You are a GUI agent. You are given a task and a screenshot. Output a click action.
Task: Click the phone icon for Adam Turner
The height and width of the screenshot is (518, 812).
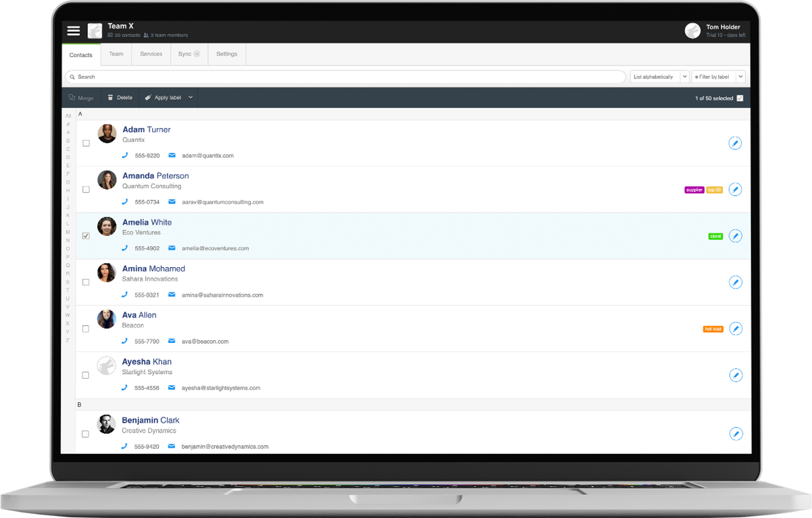point(125,155)
